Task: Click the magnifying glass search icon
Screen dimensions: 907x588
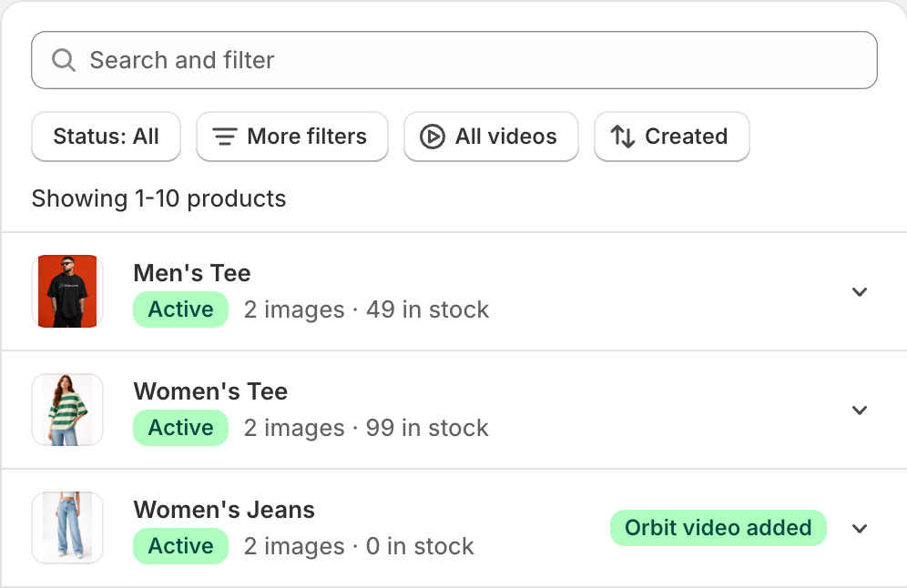Action: [x=63, y=60]
